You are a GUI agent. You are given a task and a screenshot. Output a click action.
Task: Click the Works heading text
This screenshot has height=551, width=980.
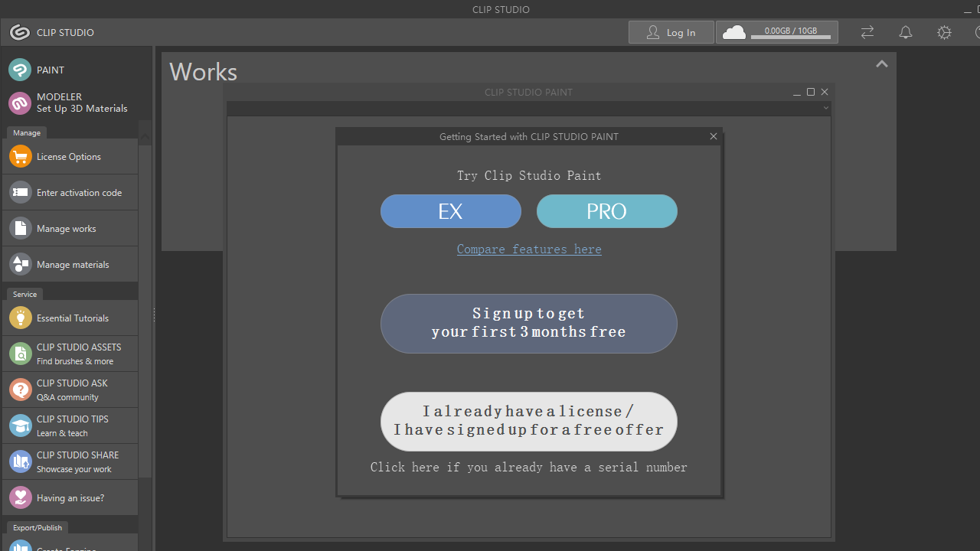point(203,72)
